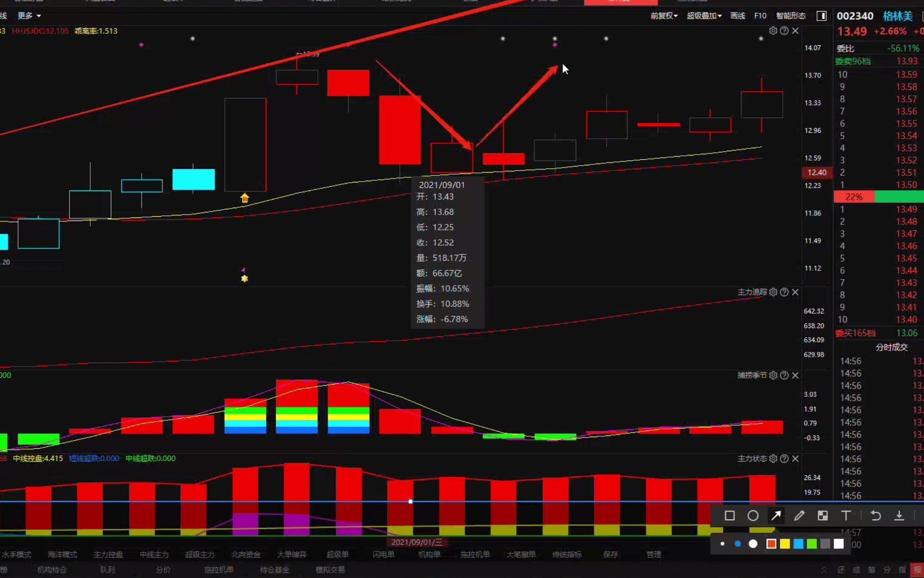
Task: Close the 主力追踪 indicator panel
Action: click(x=795, y=292)
